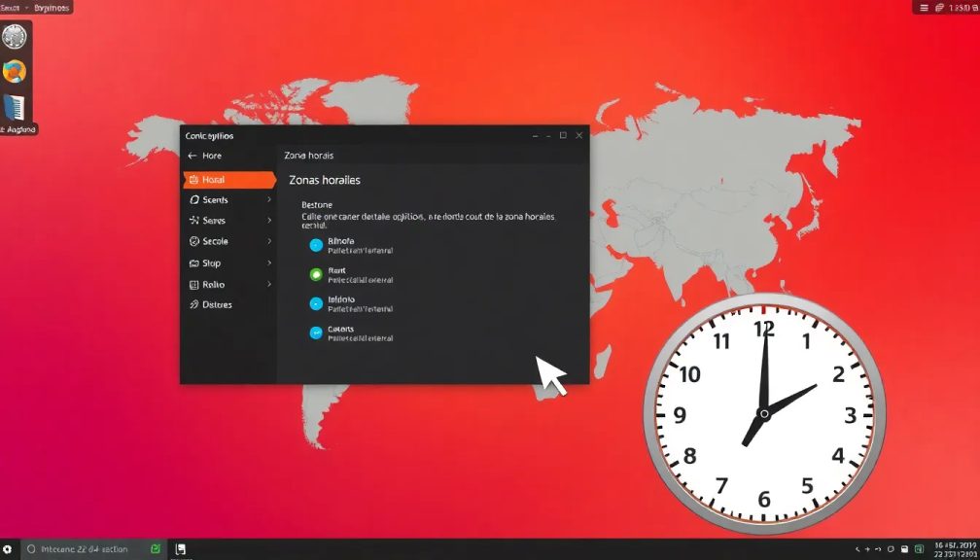Select the green Rant radio option
980x560 pixels.
[x=315, y=275]
